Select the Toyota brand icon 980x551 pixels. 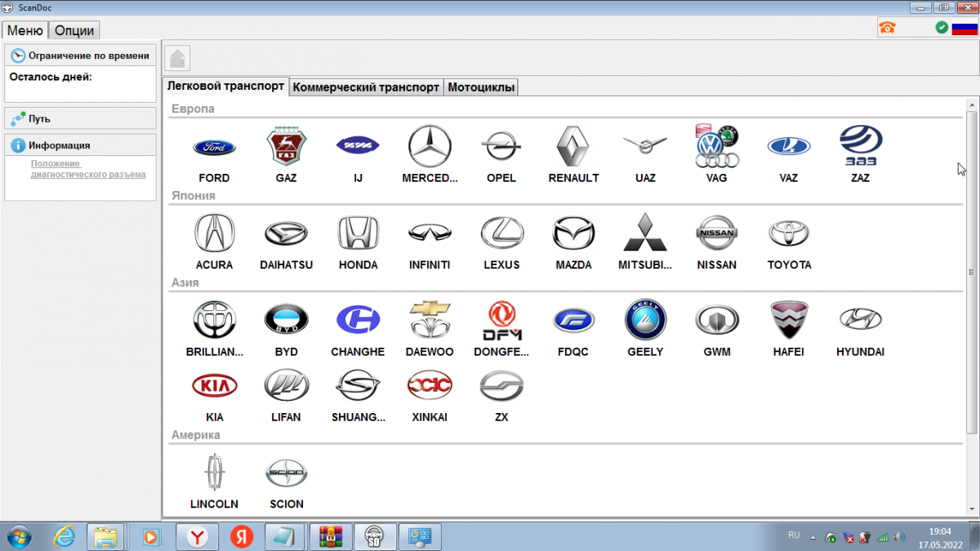[x=789, y=234]
